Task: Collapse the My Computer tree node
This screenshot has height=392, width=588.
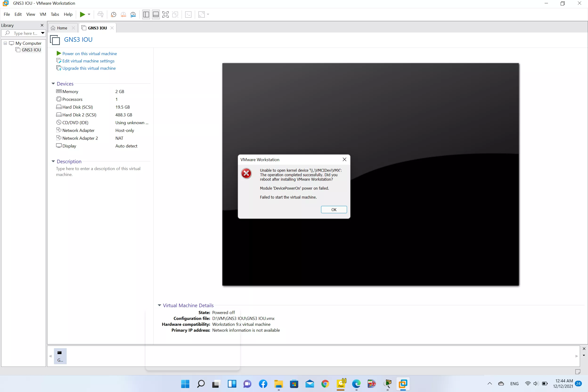Action: 5,43
